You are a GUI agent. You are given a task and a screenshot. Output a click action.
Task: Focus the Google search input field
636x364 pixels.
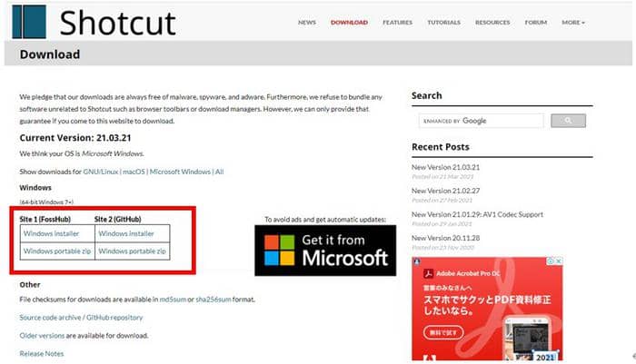481,121
